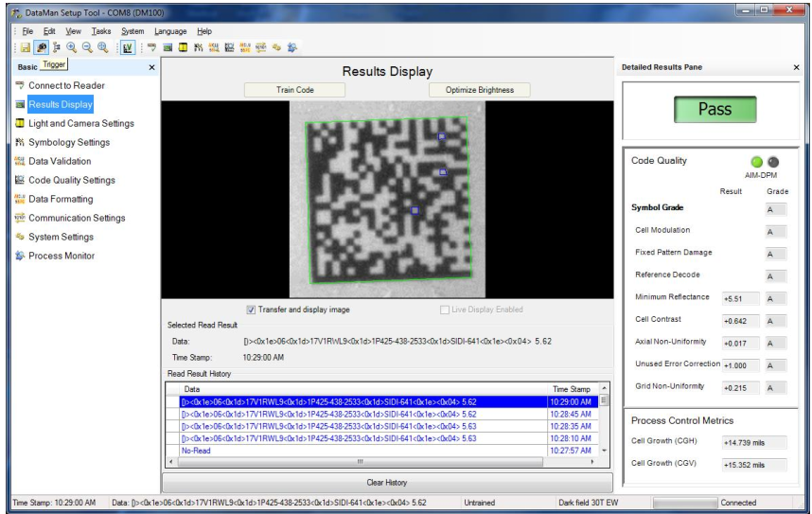Screen dimensions: 812x514
Task: Close the Detailed Results Pane
Action: pyautogui.click(x=797, y=67)
